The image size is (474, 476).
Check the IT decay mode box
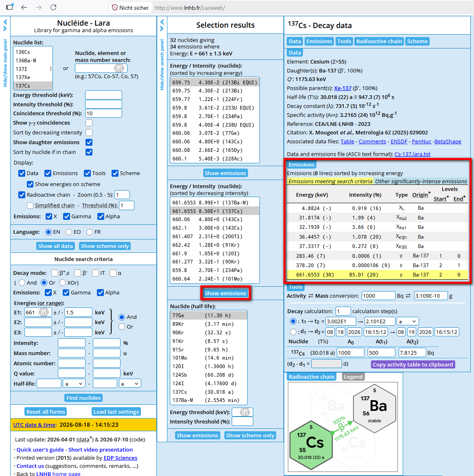95,273
